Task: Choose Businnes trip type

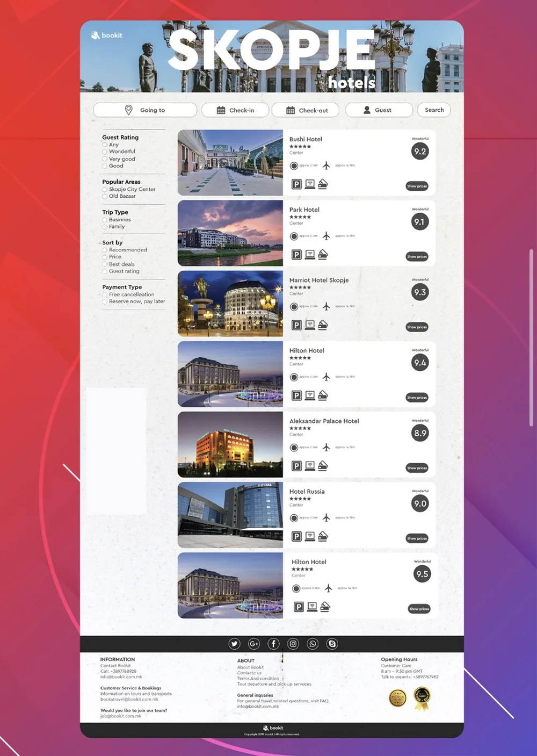Action: 105,220
